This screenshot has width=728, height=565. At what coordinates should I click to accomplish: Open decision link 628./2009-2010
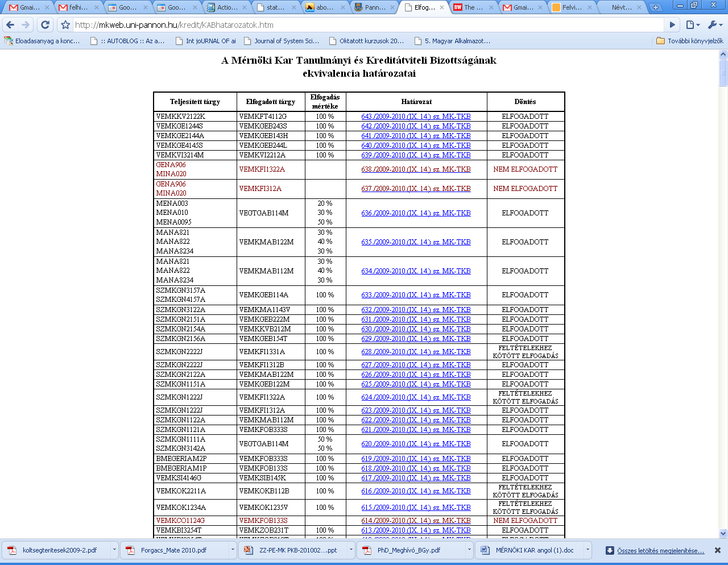click(416, 352)
